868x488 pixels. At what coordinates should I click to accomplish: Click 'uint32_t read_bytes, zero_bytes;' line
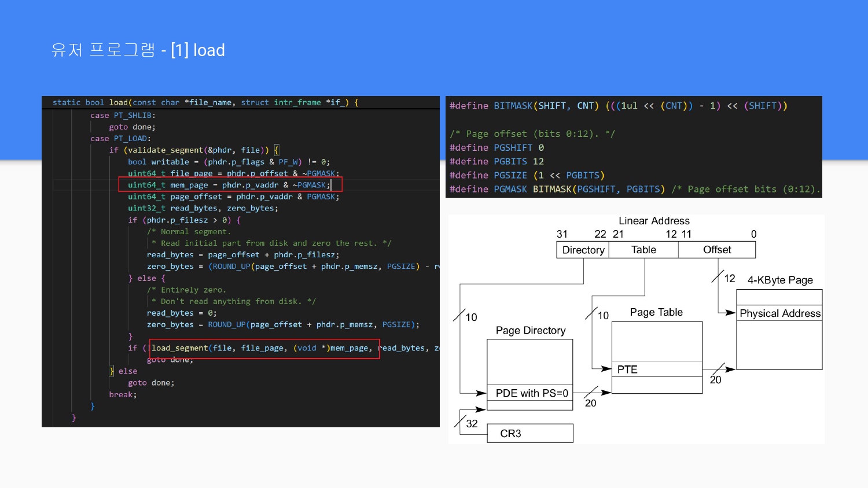[x=203, y=208]
